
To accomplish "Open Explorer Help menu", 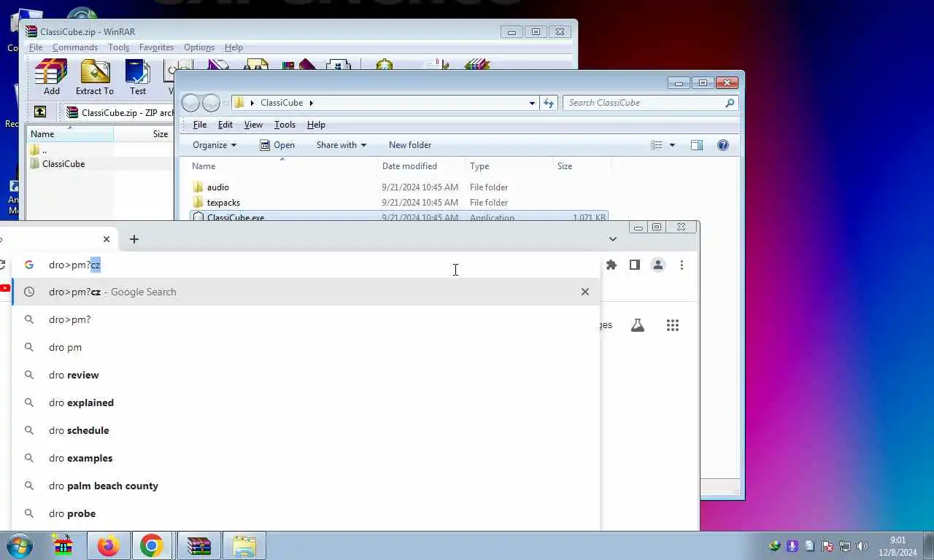I will tap(316, 125).
